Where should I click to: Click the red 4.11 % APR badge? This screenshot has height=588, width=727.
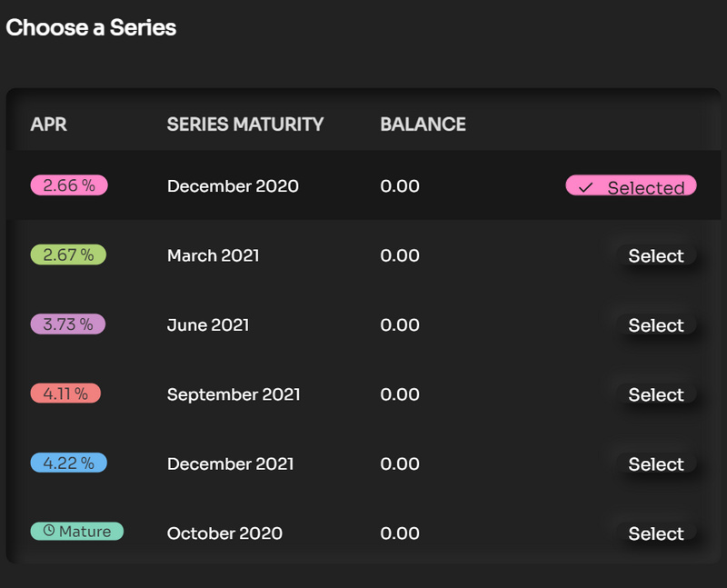pos(65,394)
